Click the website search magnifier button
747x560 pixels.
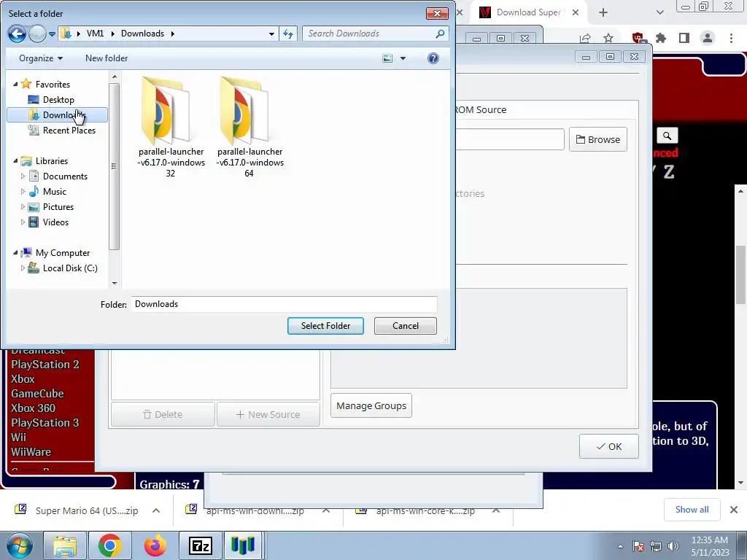pyautogui.click(x=667, y=136)
